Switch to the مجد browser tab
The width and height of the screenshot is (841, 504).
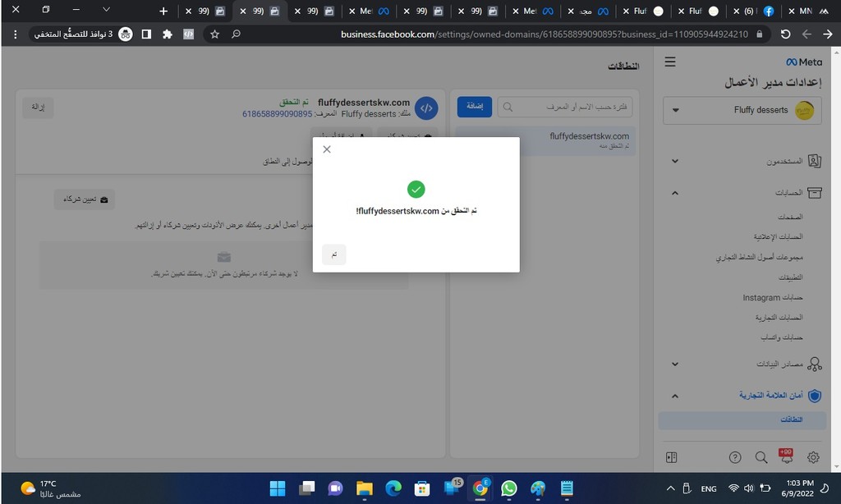click(588, 11)
